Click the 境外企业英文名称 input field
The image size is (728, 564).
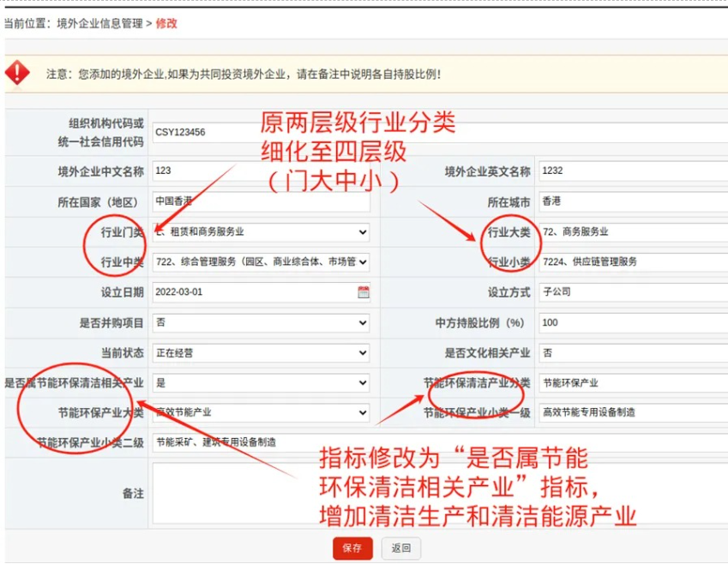tap(633, 171)
